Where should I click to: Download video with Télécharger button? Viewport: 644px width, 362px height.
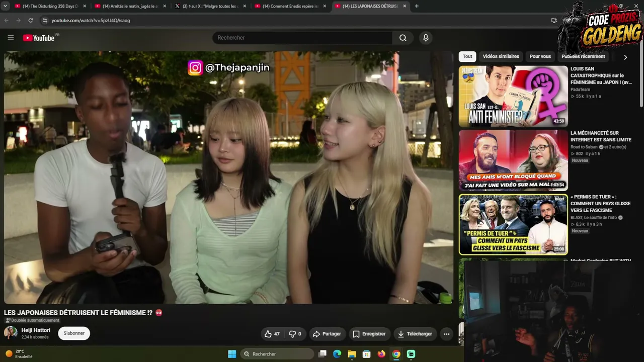[x=415, y=334]
